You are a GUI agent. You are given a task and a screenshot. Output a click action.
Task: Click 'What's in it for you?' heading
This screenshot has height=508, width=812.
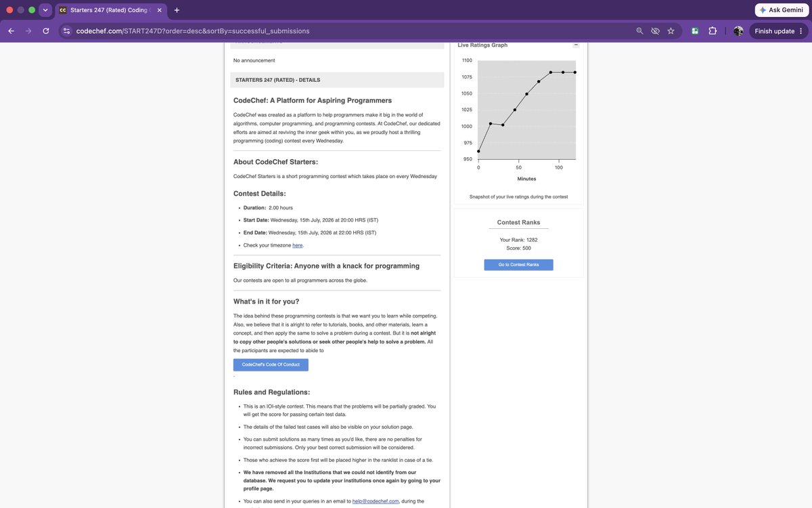(x=266, y=301)
